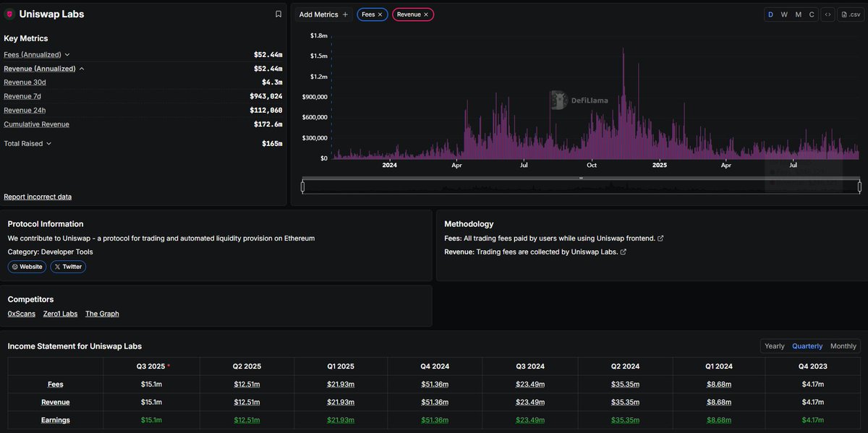This screenshot has height=433, width=868.
Task: Click Earnings row label in income statement
Action: [55, 420]
